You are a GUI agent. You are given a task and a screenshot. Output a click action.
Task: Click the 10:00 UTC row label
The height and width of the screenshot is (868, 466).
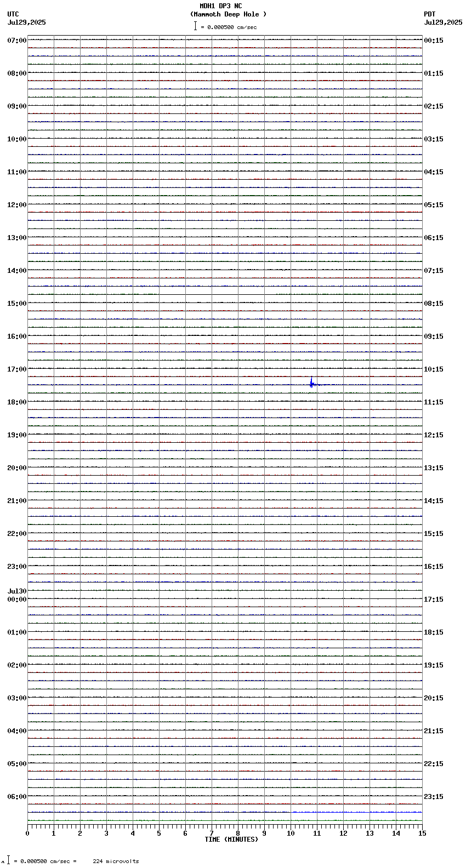point(17,139)
